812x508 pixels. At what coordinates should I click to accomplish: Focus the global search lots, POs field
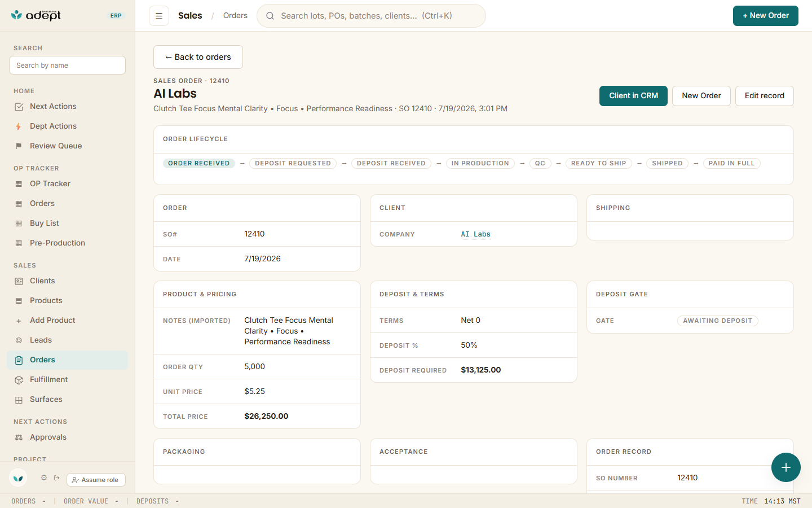click(371, 16)
